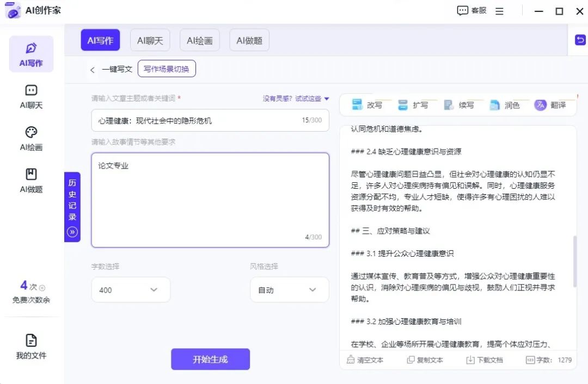This screenshot has height=384, width=588.
Task: Open AI做题 in the left sidebar
Action: tap(31, 181)
